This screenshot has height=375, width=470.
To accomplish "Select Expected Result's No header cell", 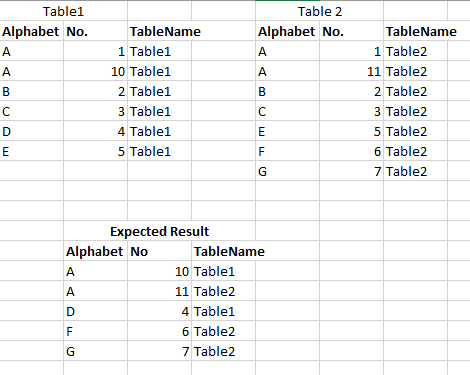I will coord(159,251).
